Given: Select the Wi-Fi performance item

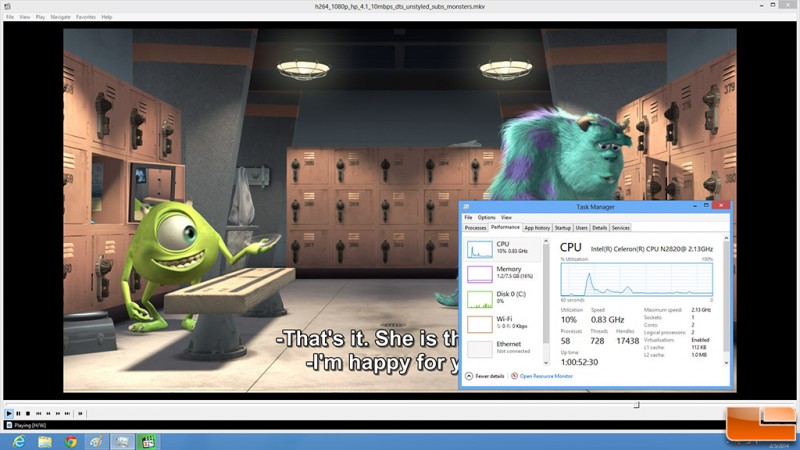Looking at the screenshot, I should [503, 323].
